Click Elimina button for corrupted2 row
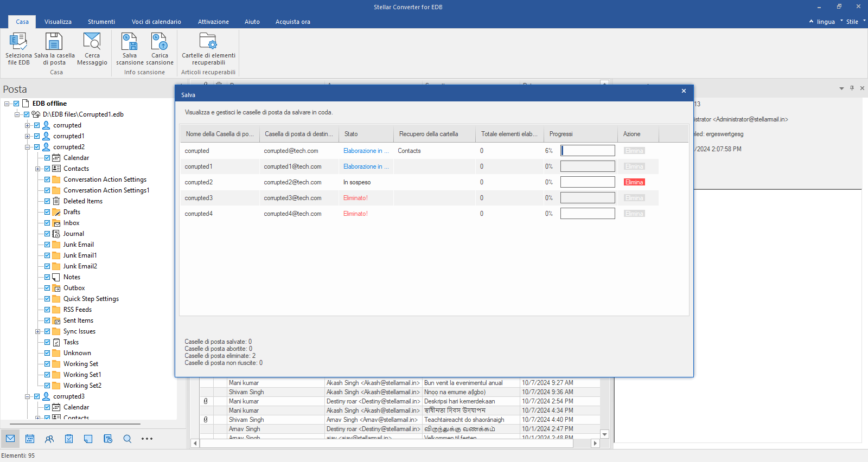Image resolution: width=868 pixels, height=462 pixels. (x=634, y=182)
